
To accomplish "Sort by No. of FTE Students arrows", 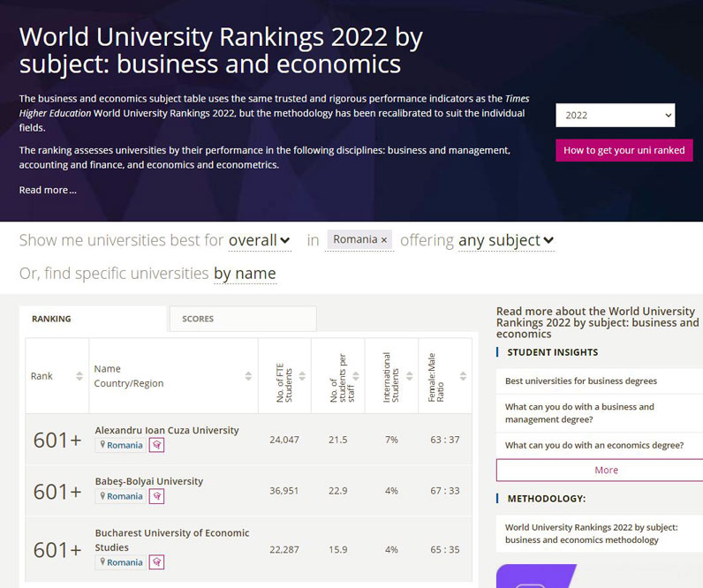I will [x=302, y=376].
